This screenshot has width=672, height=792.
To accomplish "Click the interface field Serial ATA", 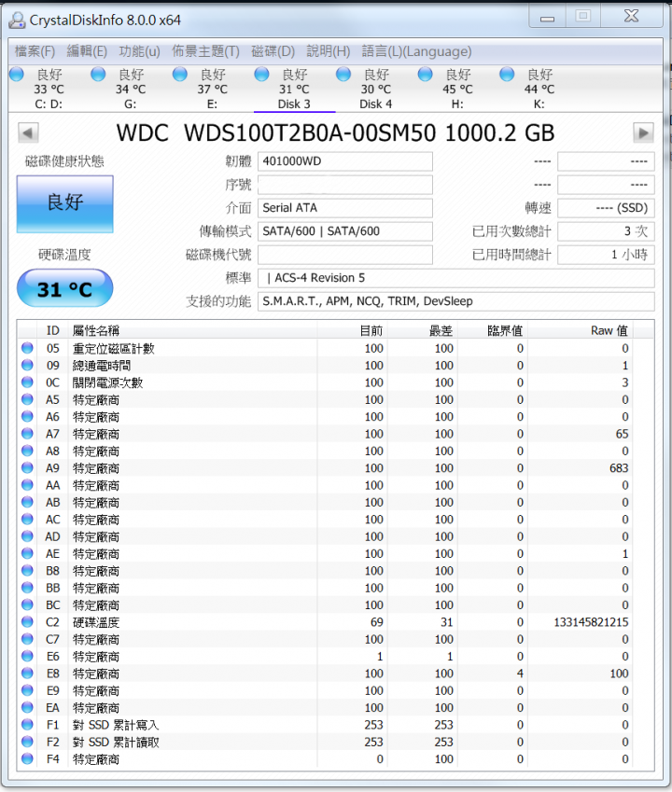I will point(345,208).
